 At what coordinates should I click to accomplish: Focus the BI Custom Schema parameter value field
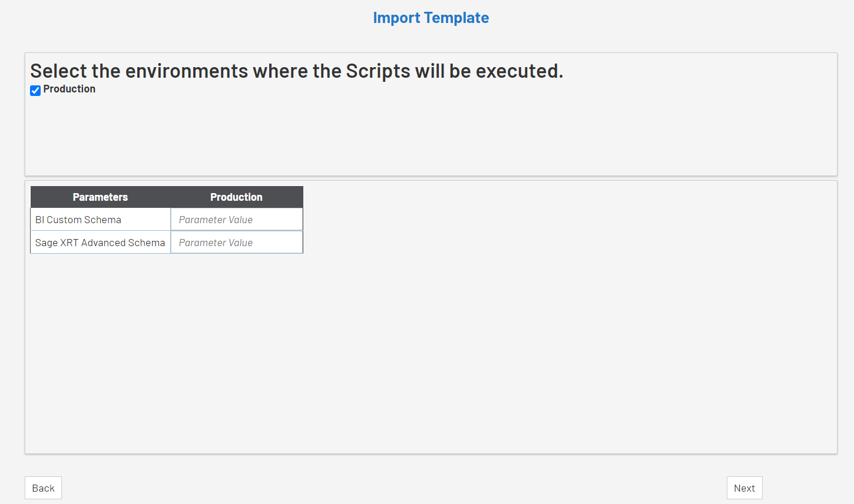pos(237,220)
